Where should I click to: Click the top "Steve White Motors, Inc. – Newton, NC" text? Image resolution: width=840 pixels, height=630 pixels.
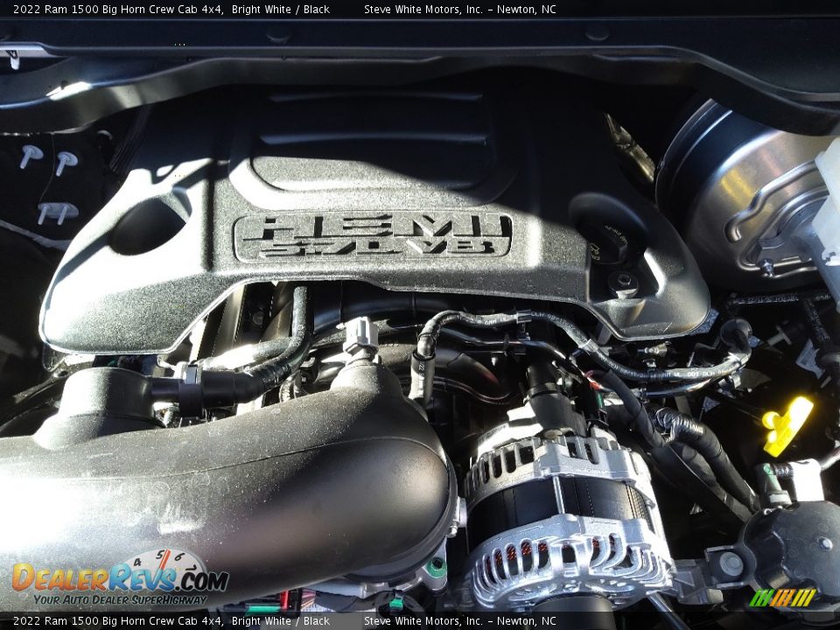click(x=459, y=9)
